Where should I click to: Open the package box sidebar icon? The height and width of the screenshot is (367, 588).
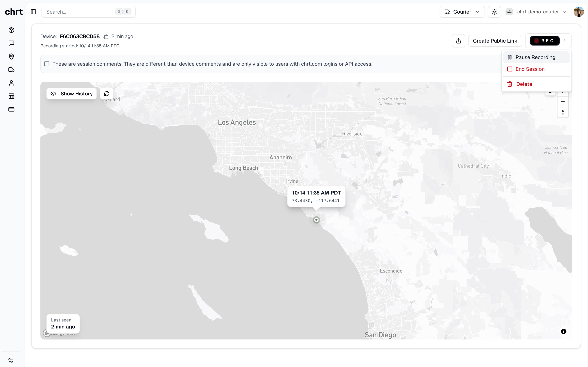coord(11,30)
